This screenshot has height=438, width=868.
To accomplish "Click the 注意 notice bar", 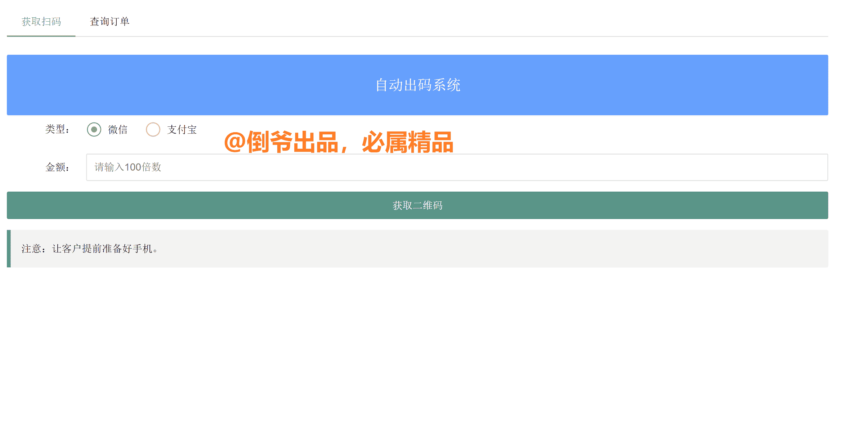I will pos(417,249).
